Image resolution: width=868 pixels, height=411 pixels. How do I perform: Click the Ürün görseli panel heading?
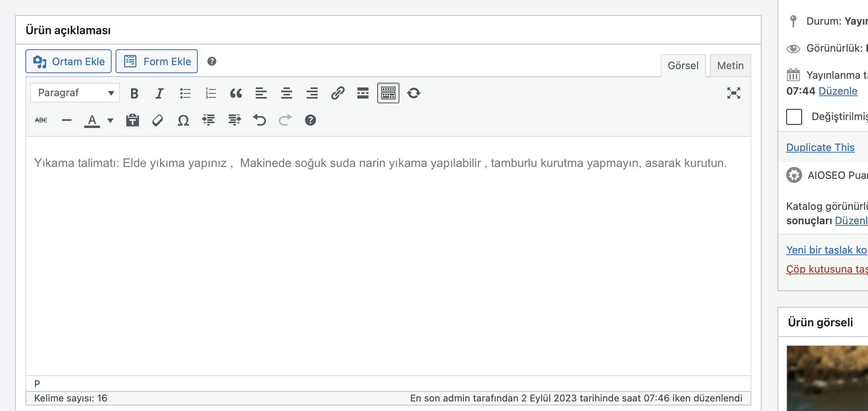click(820, 322)
